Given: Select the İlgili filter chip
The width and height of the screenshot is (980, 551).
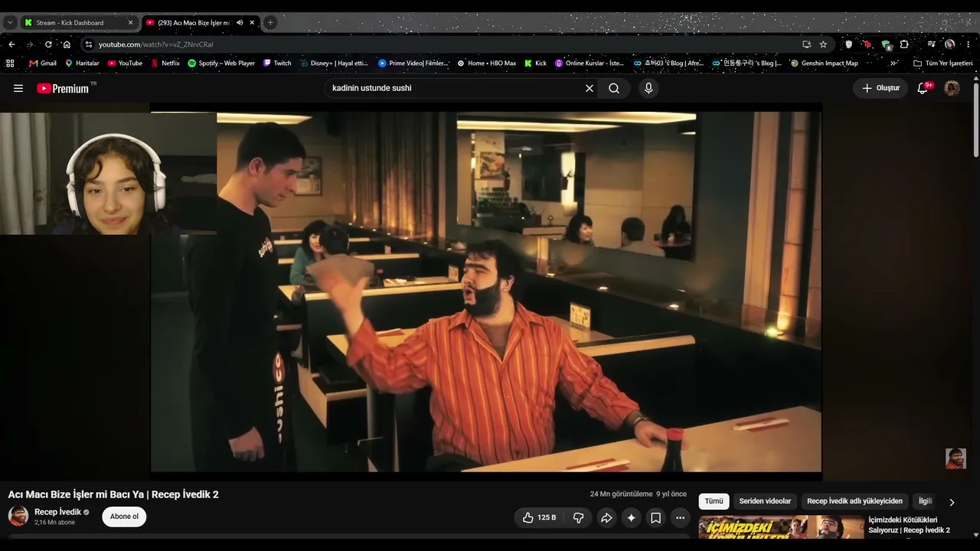Looking at the screenshot, I should (x=925, y=501).
